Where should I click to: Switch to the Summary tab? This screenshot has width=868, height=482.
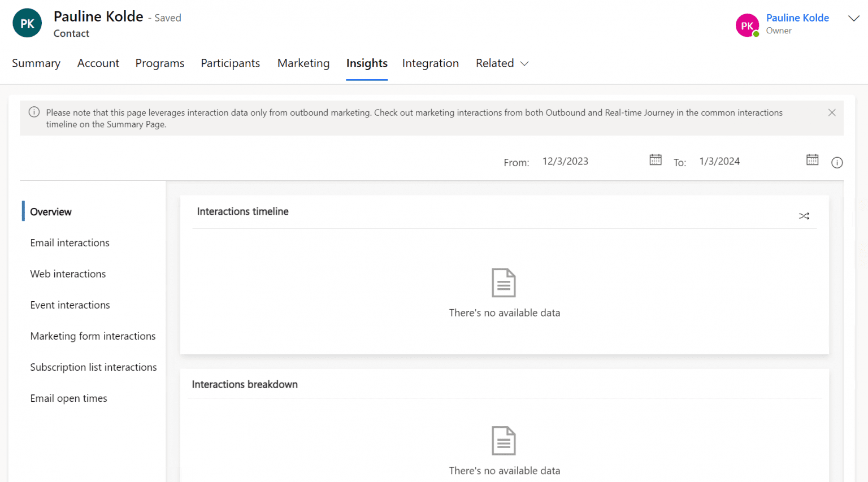click(36, 63)
